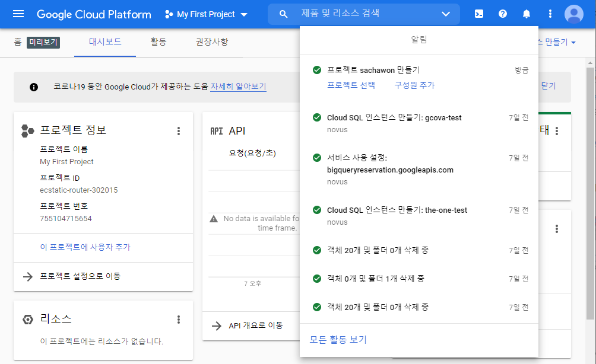Click green check beside 객체 0개 및 폴더 1개
This screenshot has height=364, width=596.
click(x=316, y=279)
